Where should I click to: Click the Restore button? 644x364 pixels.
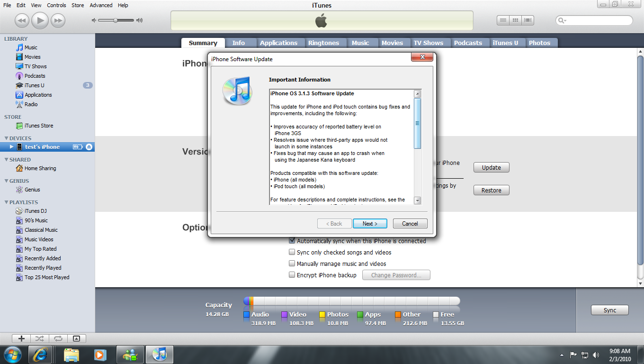pyautogui.click(x=491, y=190)
